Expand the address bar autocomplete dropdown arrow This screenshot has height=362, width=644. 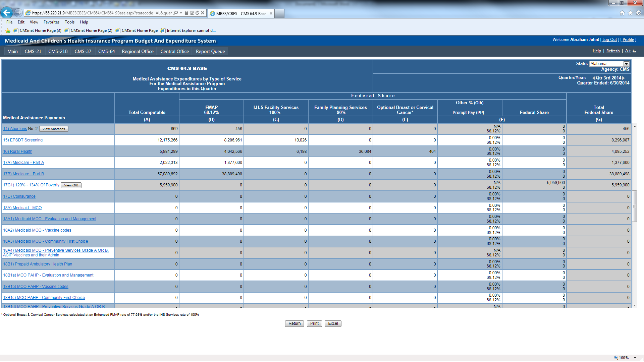point(181,13)
